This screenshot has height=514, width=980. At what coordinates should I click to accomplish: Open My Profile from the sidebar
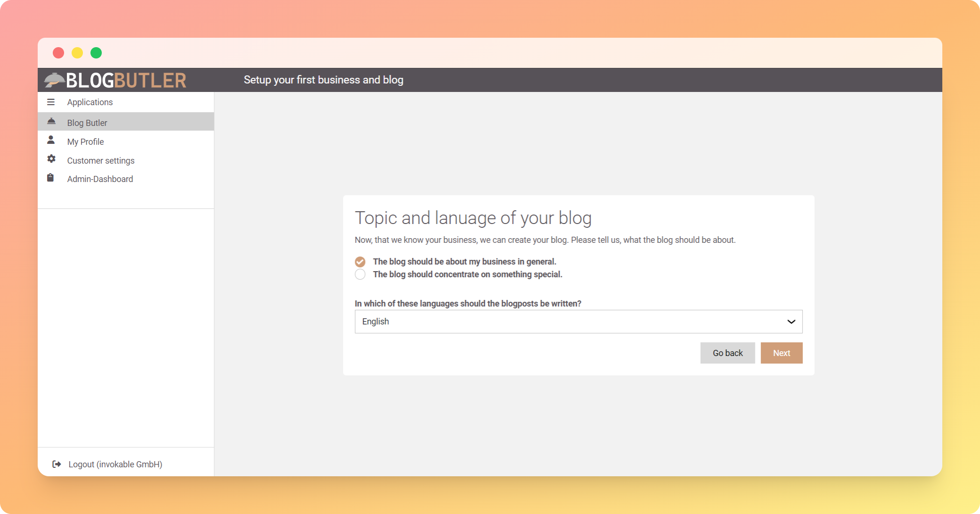[85, 141]
